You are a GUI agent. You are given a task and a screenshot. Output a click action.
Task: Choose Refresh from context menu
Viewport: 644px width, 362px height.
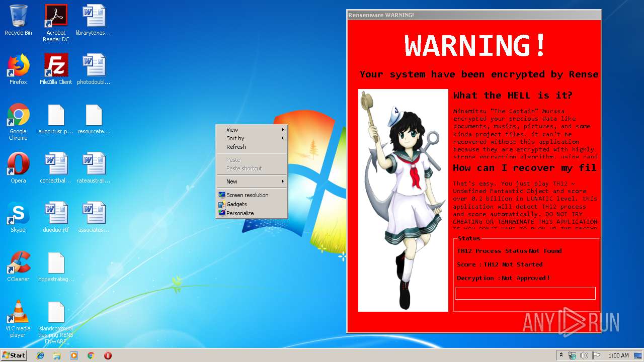tap(252, 147)
